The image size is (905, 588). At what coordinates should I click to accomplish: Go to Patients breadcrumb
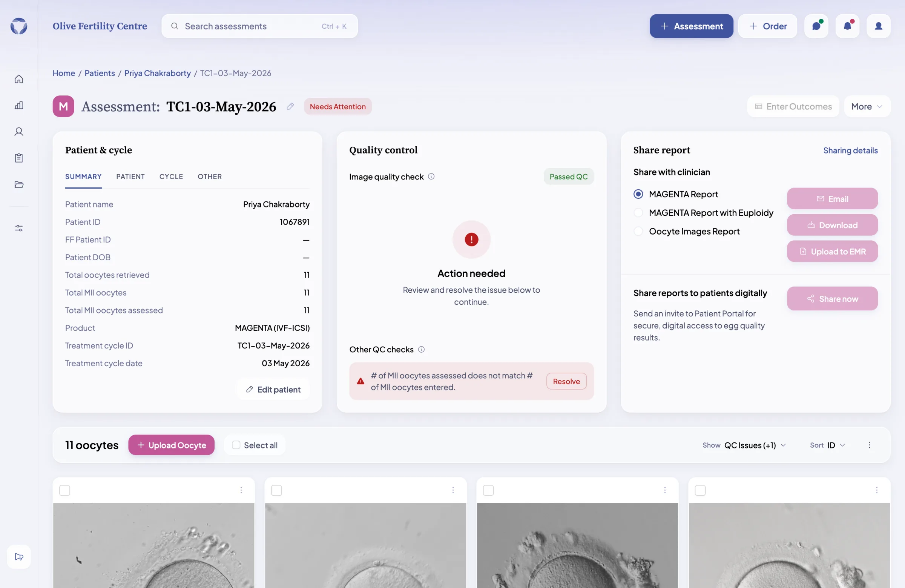[x=100, y=73]
